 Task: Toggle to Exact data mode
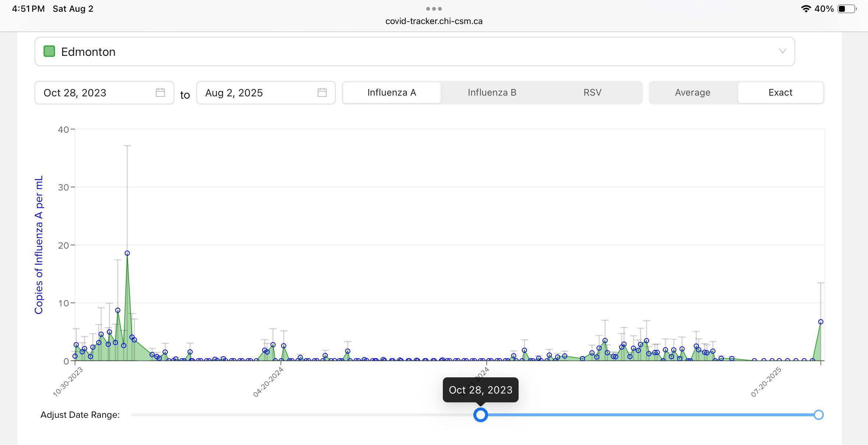click(780, 93)
